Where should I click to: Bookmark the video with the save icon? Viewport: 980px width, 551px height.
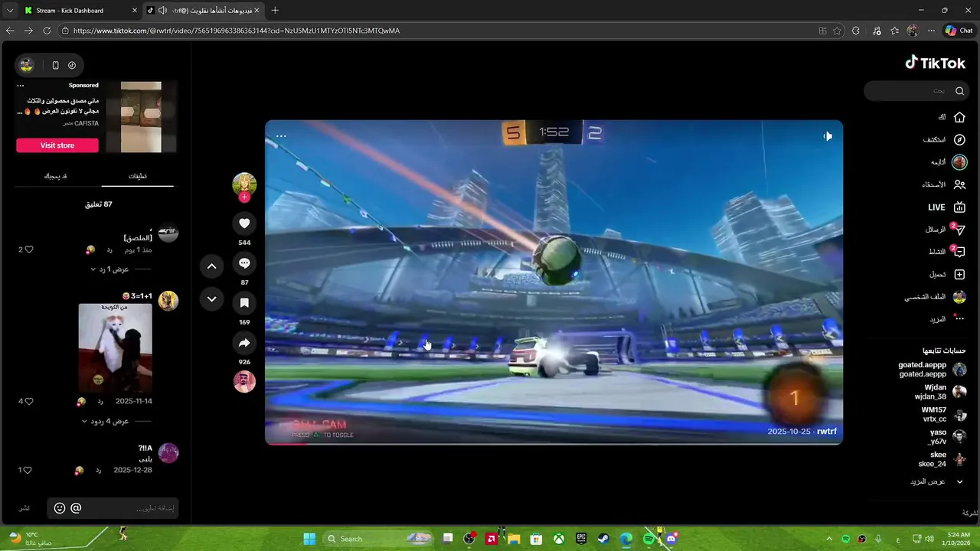point(244,303)
